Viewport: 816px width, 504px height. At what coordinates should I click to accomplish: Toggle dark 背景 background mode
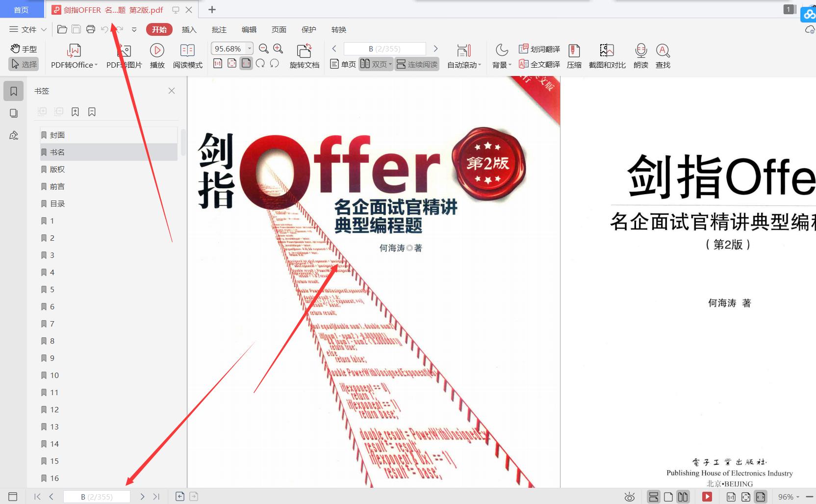click(501, 55)
